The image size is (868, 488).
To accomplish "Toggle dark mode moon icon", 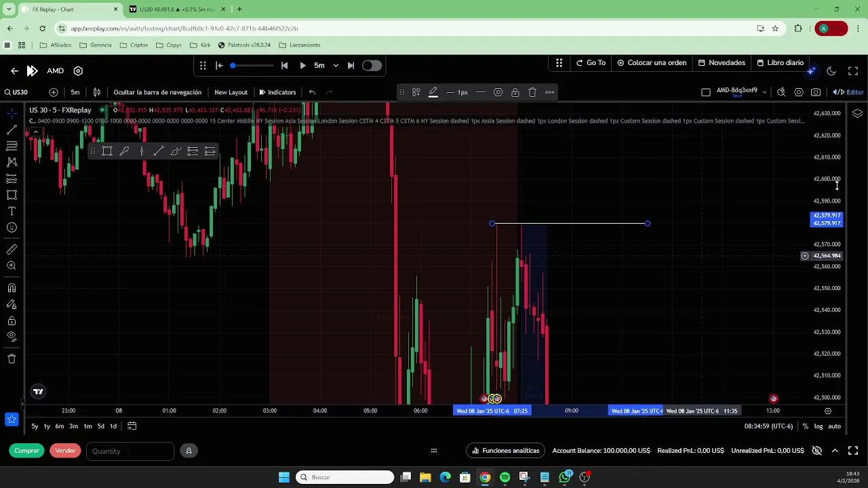I will pos(831,70).
